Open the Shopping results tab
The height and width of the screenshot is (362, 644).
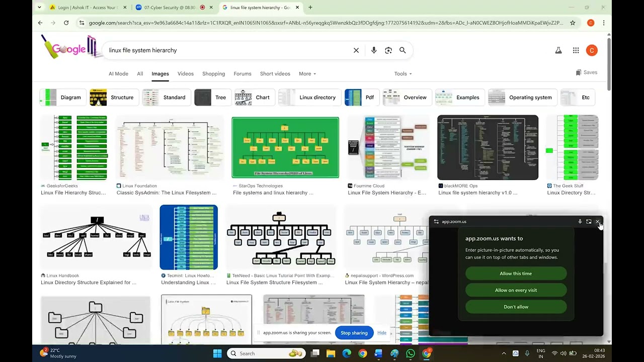click(x=214, y=74)
